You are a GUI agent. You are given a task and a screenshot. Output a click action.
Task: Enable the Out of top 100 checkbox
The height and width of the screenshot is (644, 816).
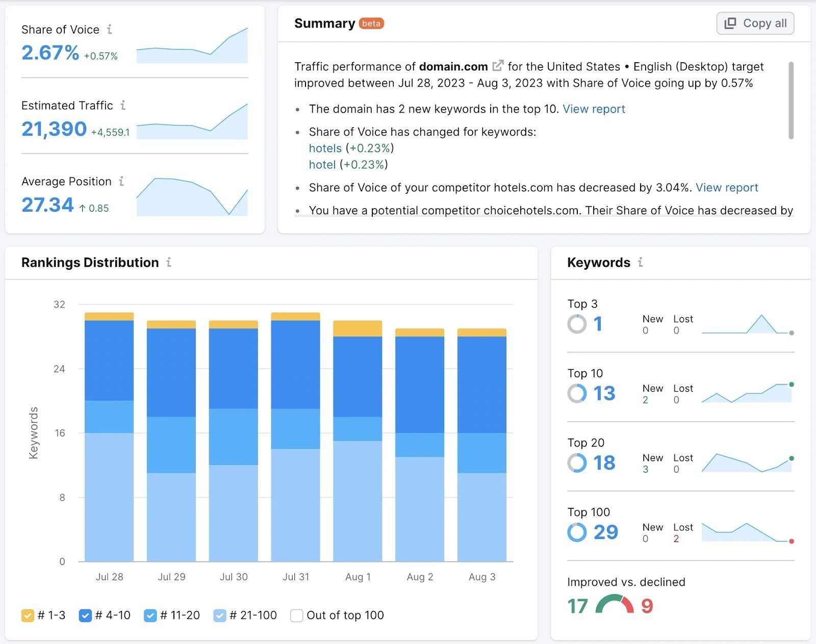click(x=296, y=615)
